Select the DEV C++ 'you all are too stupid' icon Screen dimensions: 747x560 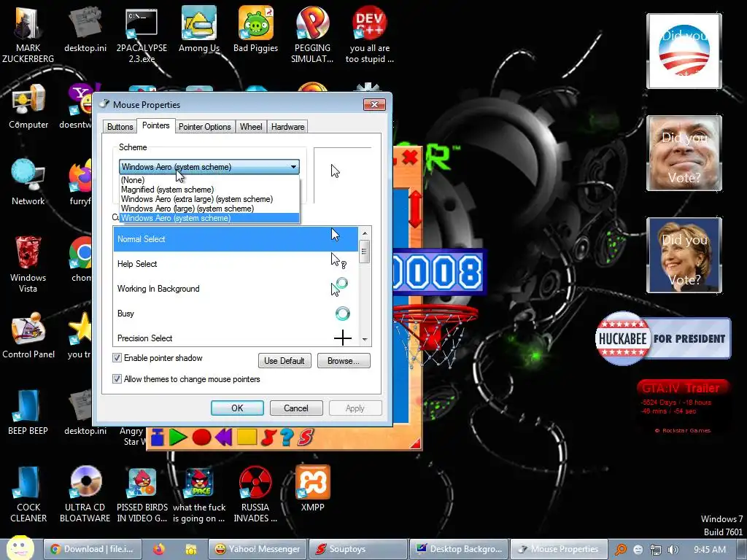[x=370, y=34]
